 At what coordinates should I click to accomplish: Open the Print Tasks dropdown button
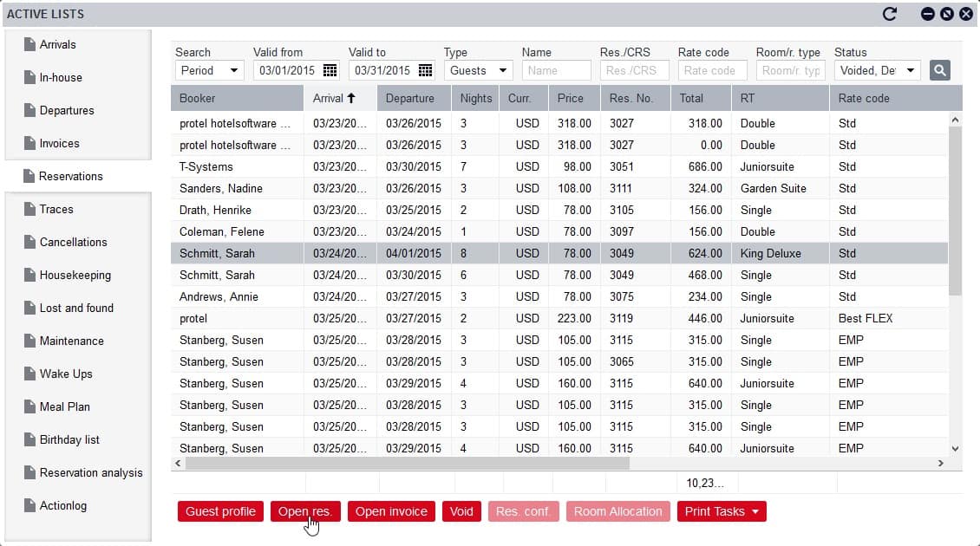point(722,511)
